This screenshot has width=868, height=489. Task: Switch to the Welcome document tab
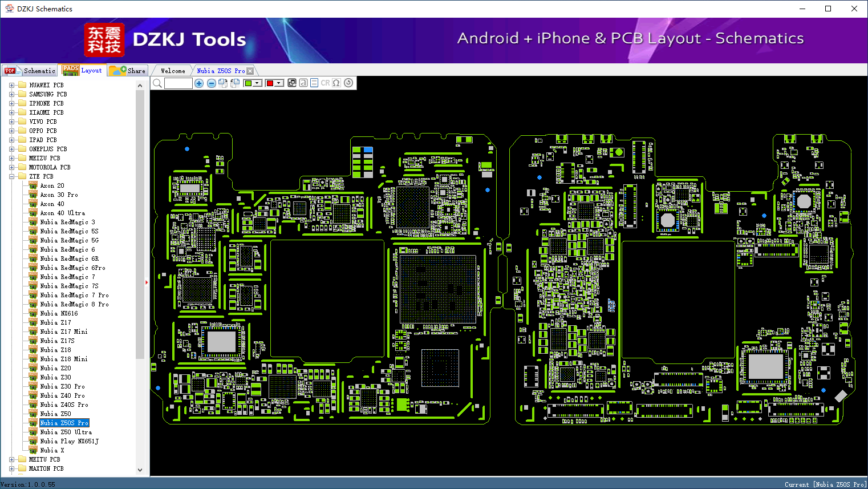coord(173,71)
